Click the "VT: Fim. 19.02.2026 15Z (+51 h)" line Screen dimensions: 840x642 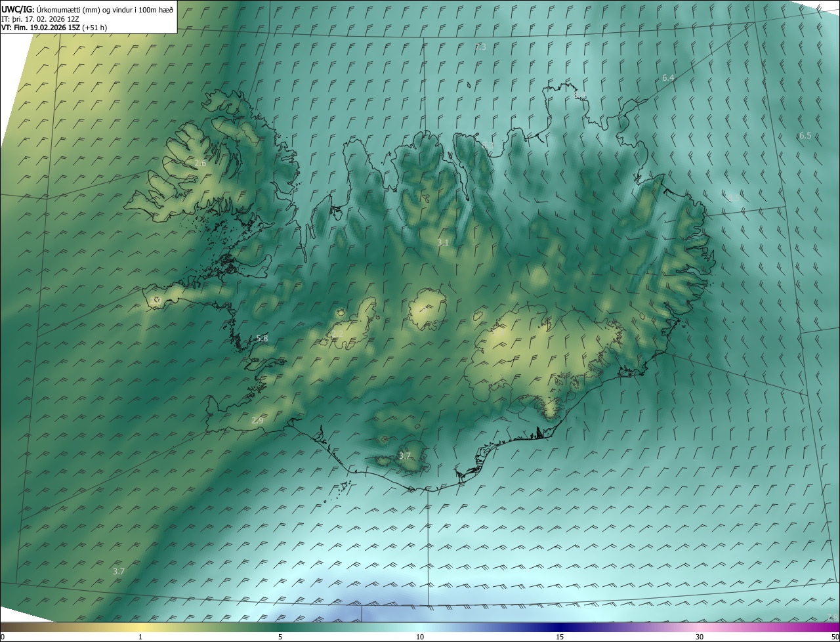[x=54, y=28]
